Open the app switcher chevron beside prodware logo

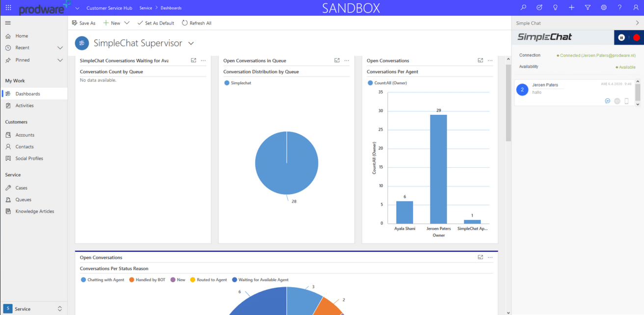[x=77, y=8]
